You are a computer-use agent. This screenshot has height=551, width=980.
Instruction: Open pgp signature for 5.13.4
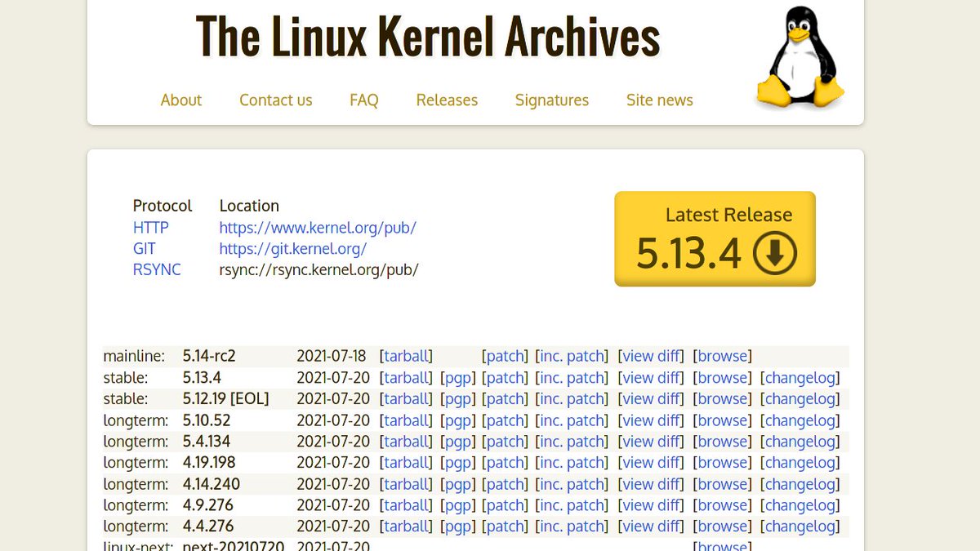coord(457,378)
